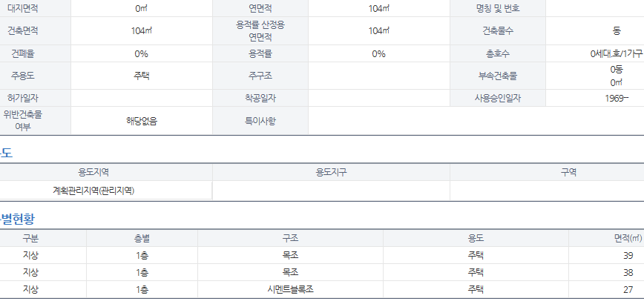Click the 건폐율 value 0%

click(141, 54)
